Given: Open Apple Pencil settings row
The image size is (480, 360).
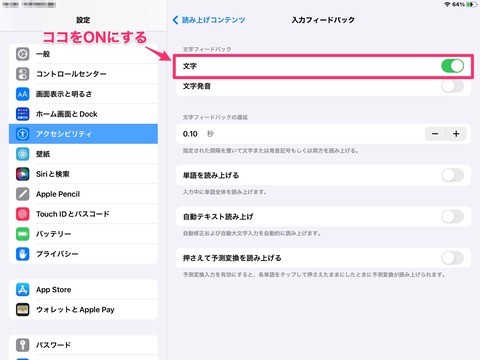Looking at the screenshot, I should [x=83, y=194].
